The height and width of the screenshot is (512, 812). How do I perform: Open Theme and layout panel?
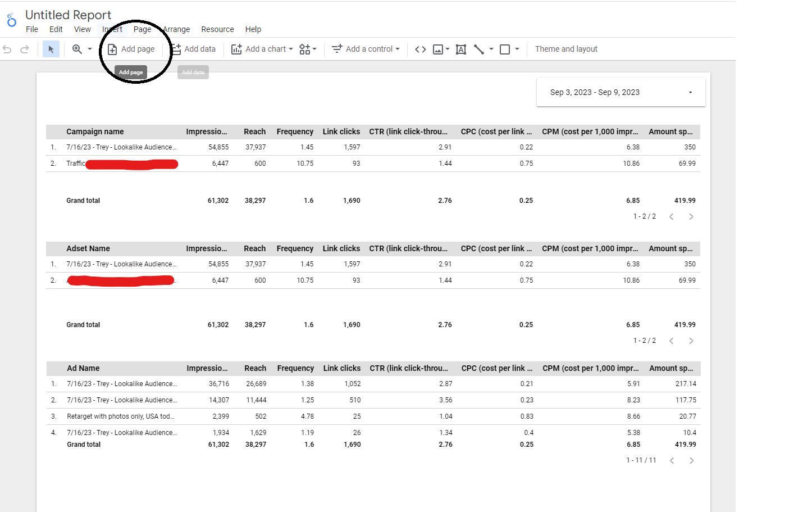pos(566,49)
